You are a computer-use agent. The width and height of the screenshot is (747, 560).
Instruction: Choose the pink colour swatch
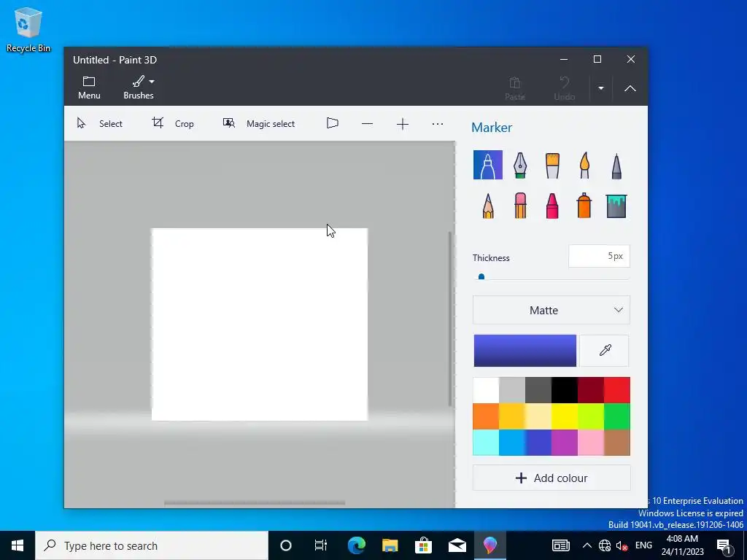pyautogui.click(x=591, y=443)
